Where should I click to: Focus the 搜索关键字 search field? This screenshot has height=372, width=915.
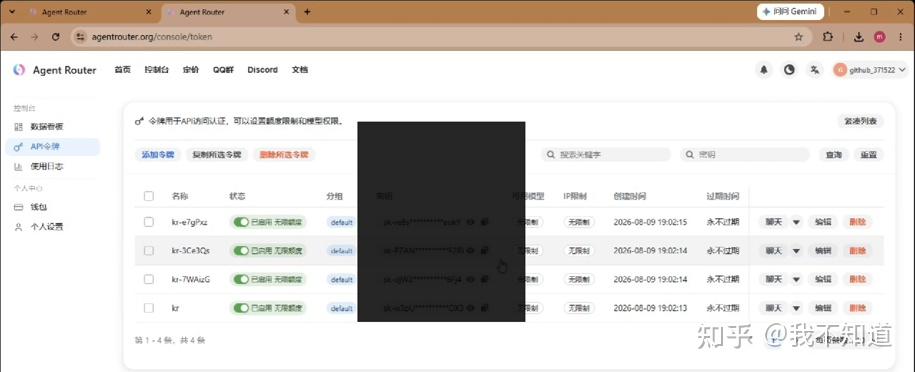(x=606, y=155)
